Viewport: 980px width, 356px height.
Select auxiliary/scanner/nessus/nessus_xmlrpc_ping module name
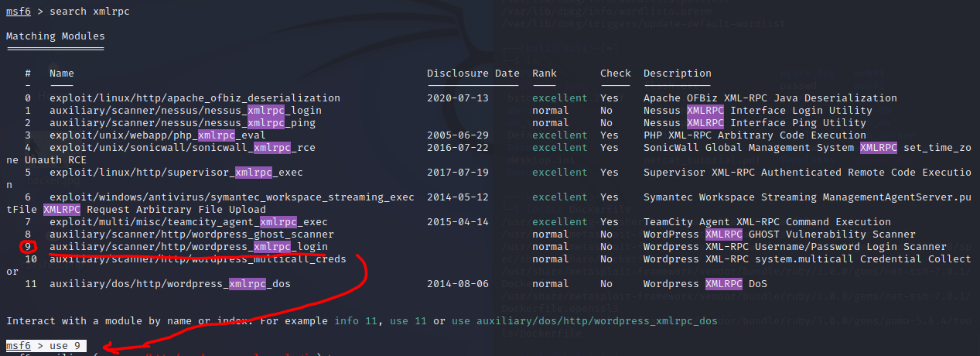(183, 123)
